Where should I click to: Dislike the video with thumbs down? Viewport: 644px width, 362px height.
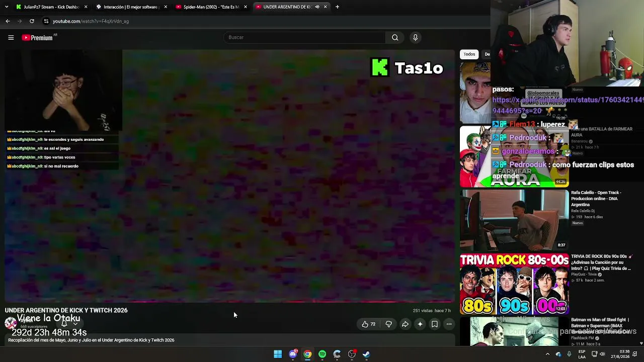tap(388, 324)
